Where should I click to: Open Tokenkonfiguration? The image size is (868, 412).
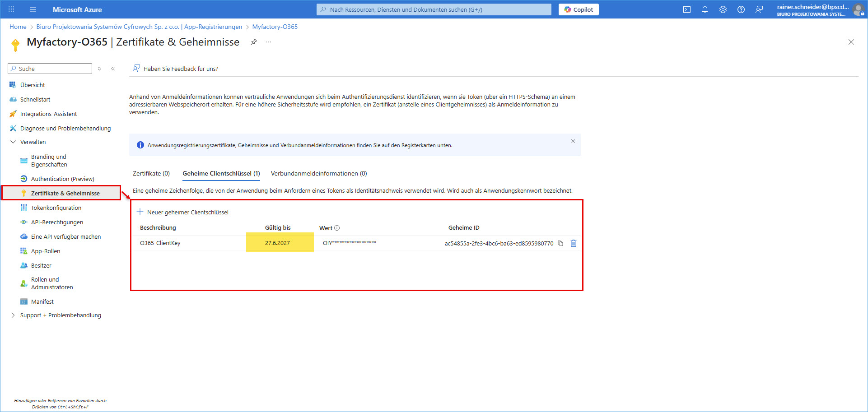point(56,208)
